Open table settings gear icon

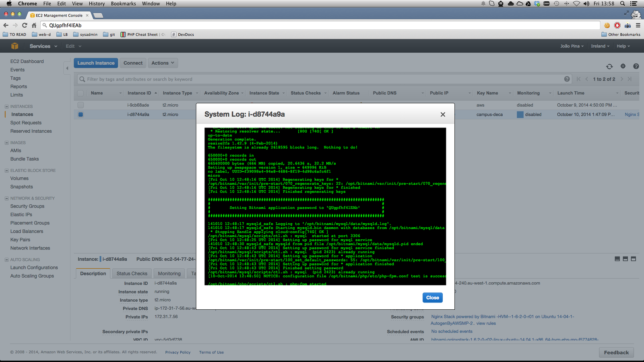pyautogui.click(x=623, y=66)
